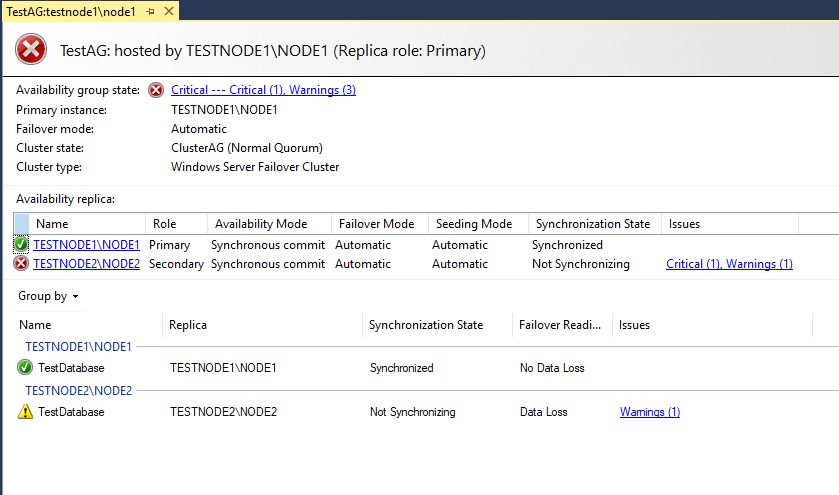Click the red error icon for TESTNODE2\NODE2 replica
839x495 pixels.
tap(21, 263)
